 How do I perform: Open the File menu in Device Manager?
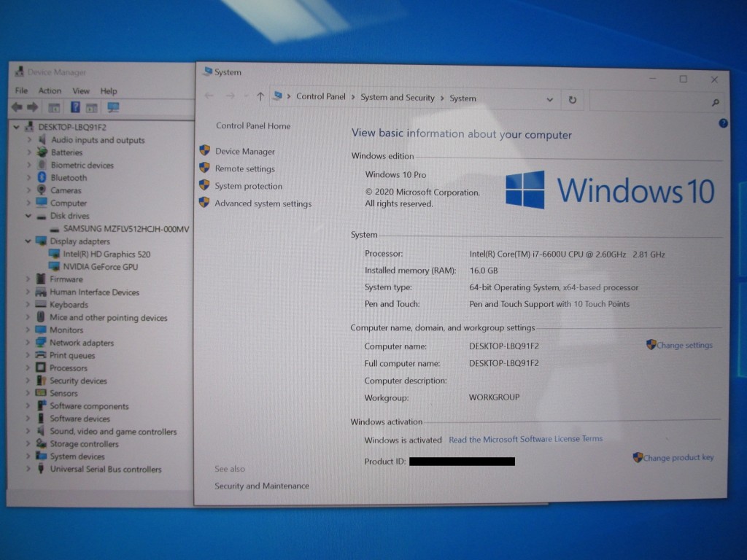21,90
